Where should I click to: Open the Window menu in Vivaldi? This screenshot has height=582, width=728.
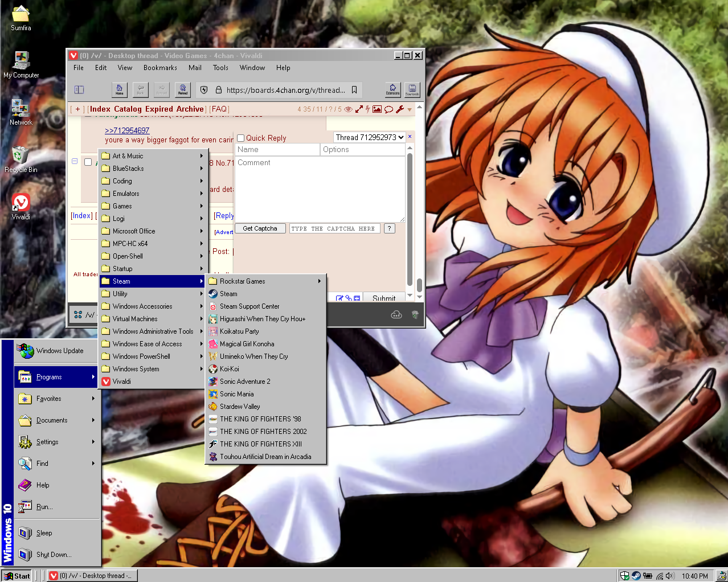252,68
